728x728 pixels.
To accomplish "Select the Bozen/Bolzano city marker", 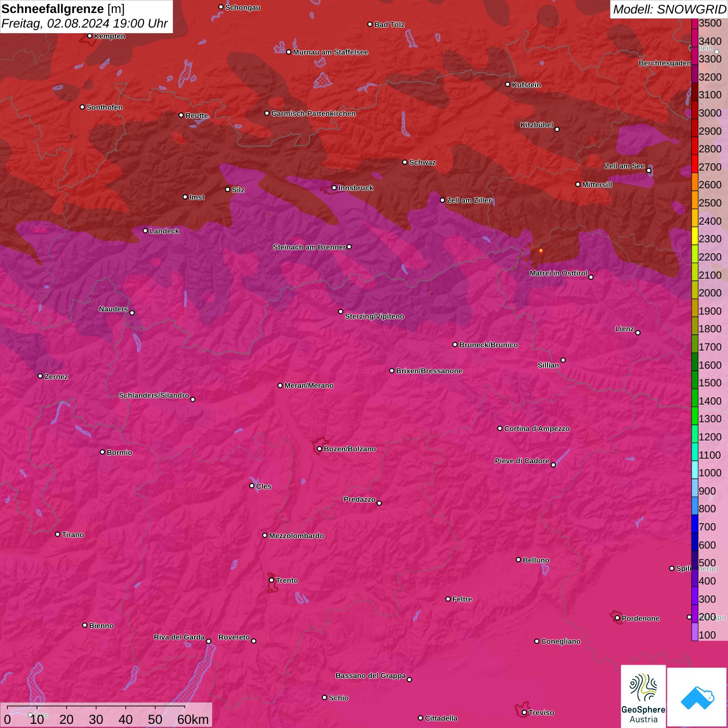I will pyautogui.click(x=319, y=449).
